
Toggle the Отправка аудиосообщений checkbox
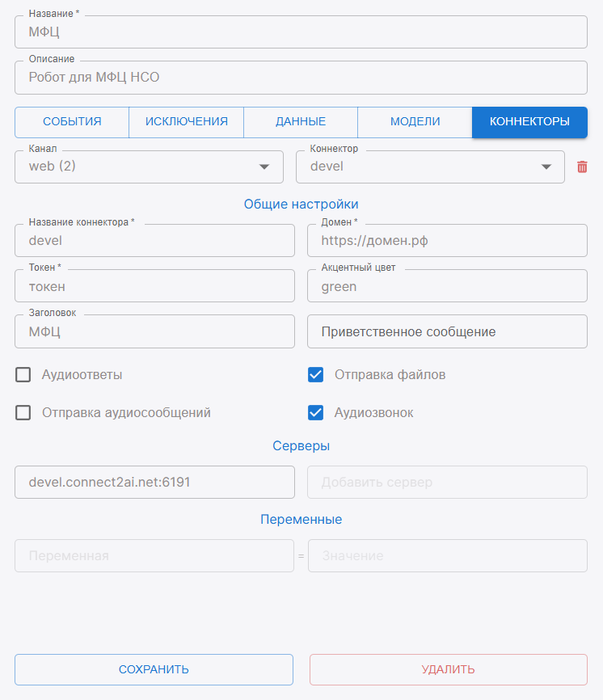(x=23, y=413)
